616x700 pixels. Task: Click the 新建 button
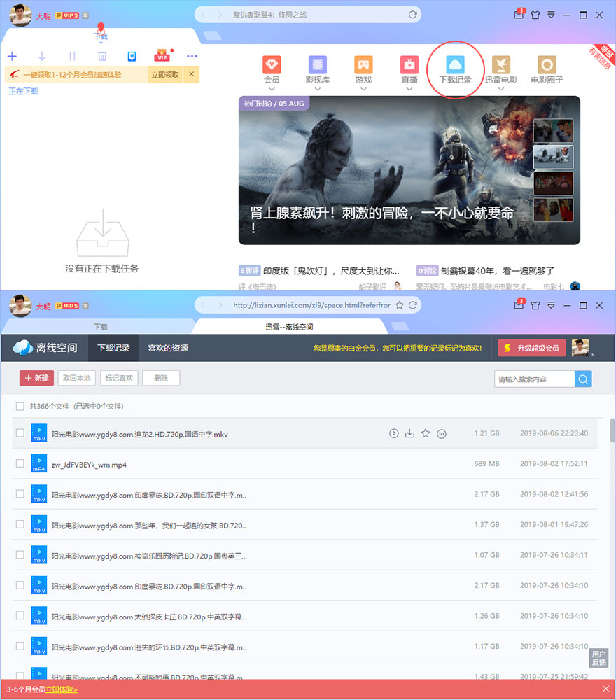36,378
